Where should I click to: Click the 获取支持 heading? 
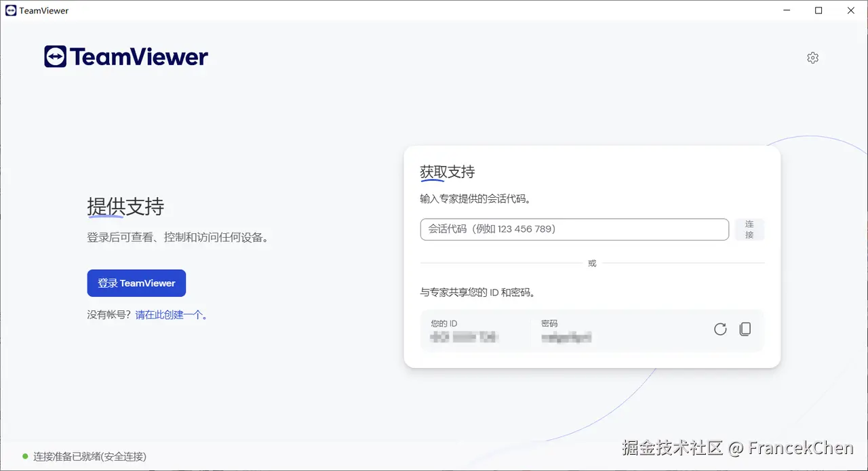[x=448, y=172]
